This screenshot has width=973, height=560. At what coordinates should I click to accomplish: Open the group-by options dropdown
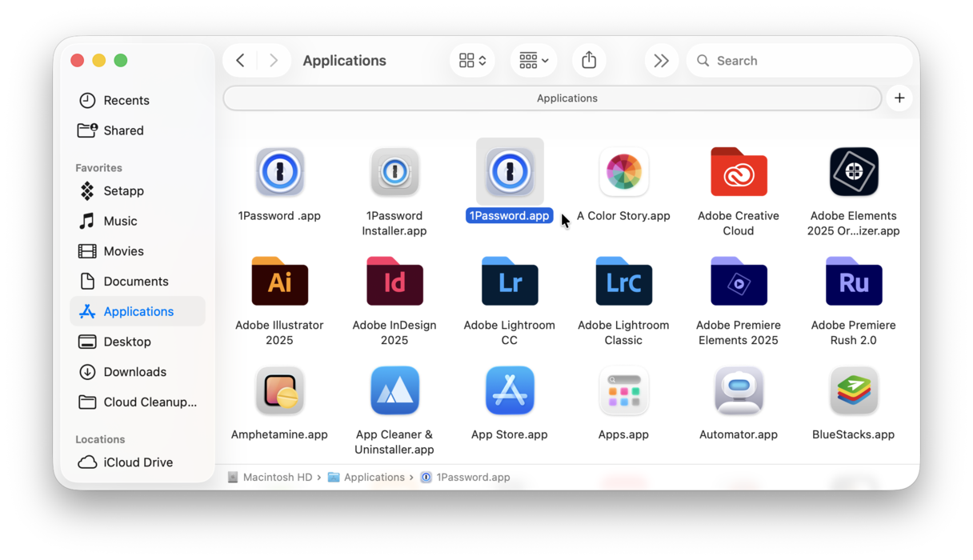coord(534,60)
